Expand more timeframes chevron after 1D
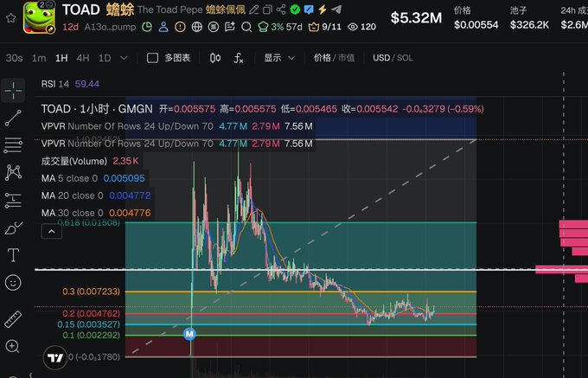The width and height of the screenshot is (588, 378). (x=124, y=58)
